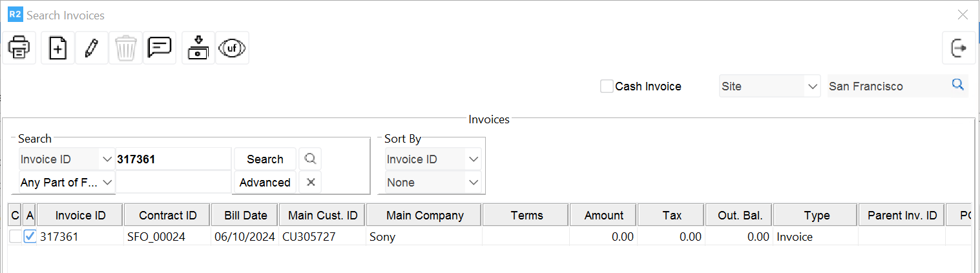Clear search using the X icon
Viewport: 980px width, 273px height.
click(310, 183)
